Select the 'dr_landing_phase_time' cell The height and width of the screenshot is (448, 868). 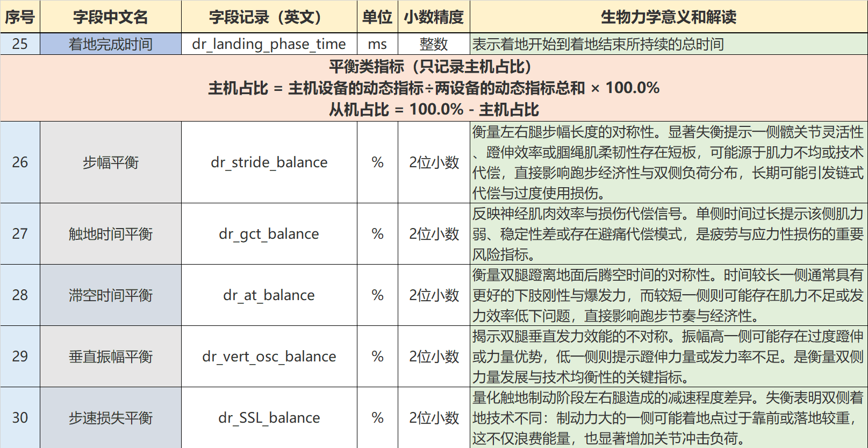pos(269,44)
